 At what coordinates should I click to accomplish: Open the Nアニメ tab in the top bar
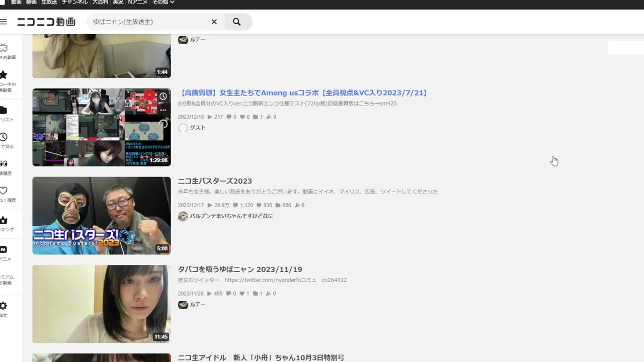click(x=138, y=3)
